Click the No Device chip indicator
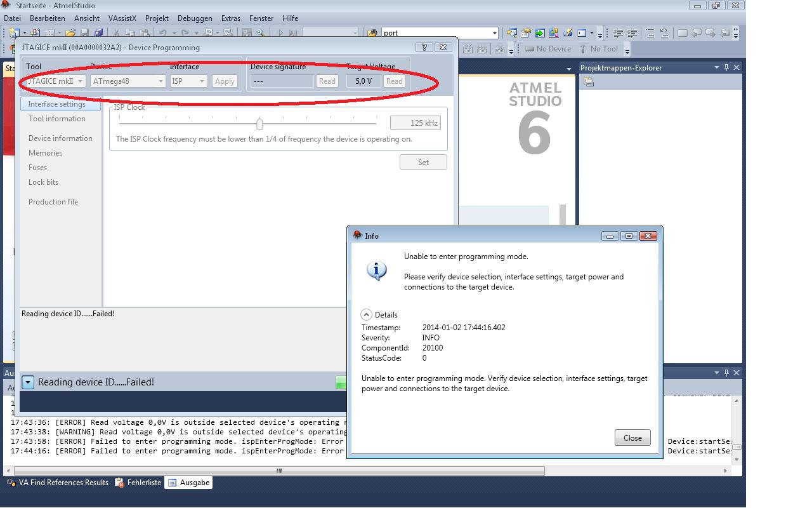This screenshot has width=812, height=508. tap(548, 49)
